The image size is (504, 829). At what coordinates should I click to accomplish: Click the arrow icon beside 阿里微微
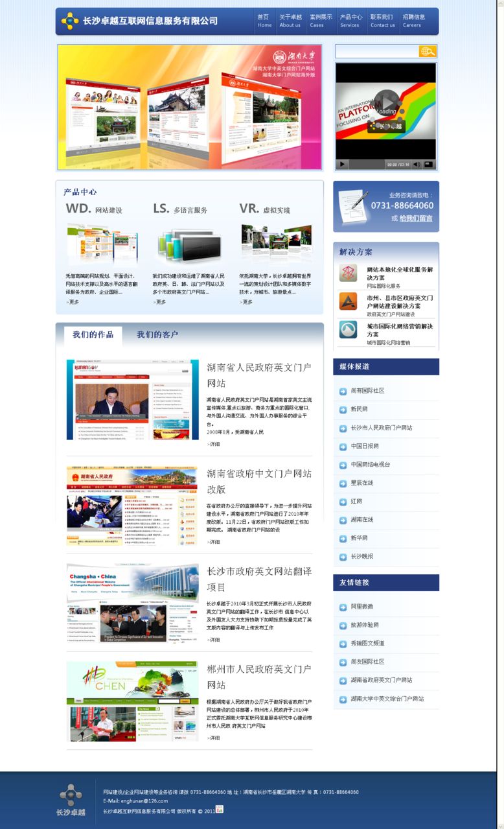tap(343, 607)
